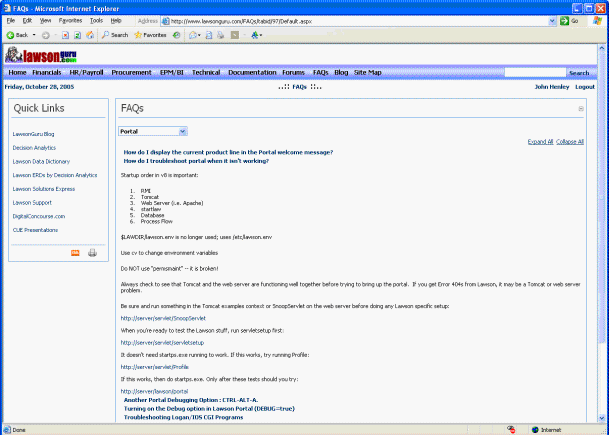Click the Print icon in toolbar
The width and height of the screenshot is (609, 435).
pyautogui.click(x=221, y=35)
